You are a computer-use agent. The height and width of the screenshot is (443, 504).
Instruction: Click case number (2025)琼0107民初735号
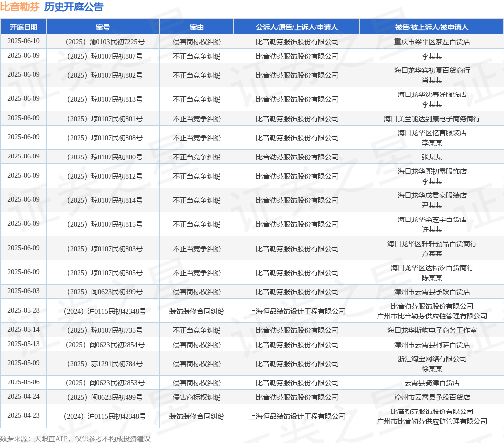[105, 330]
